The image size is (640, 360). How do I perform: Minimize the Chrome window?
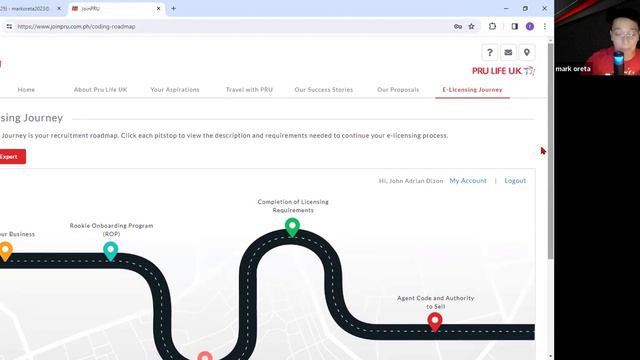(506, 8)
